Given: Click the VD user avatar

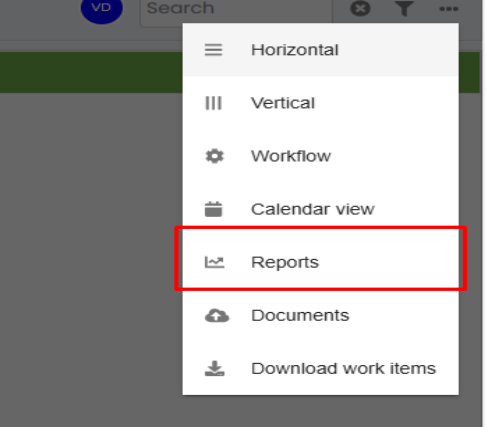Looking at the screenshot, I should pos(102,8).
